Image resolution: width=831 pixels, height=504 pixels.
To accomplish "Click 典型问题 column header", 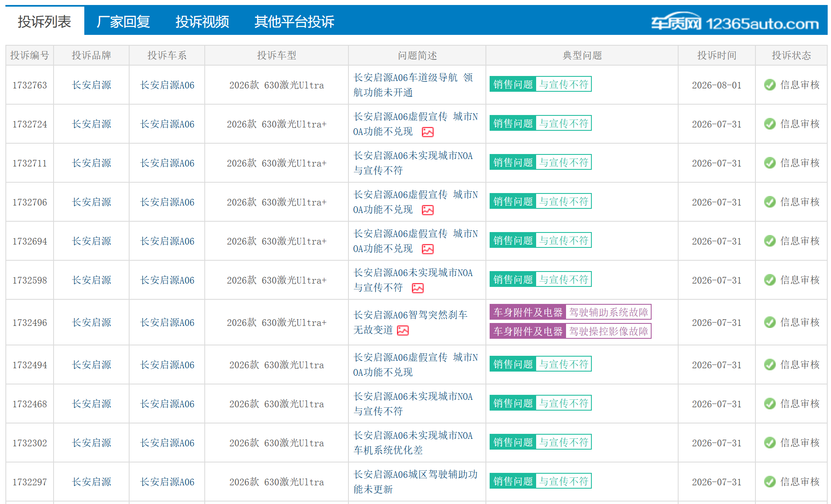I will (582, 55).
